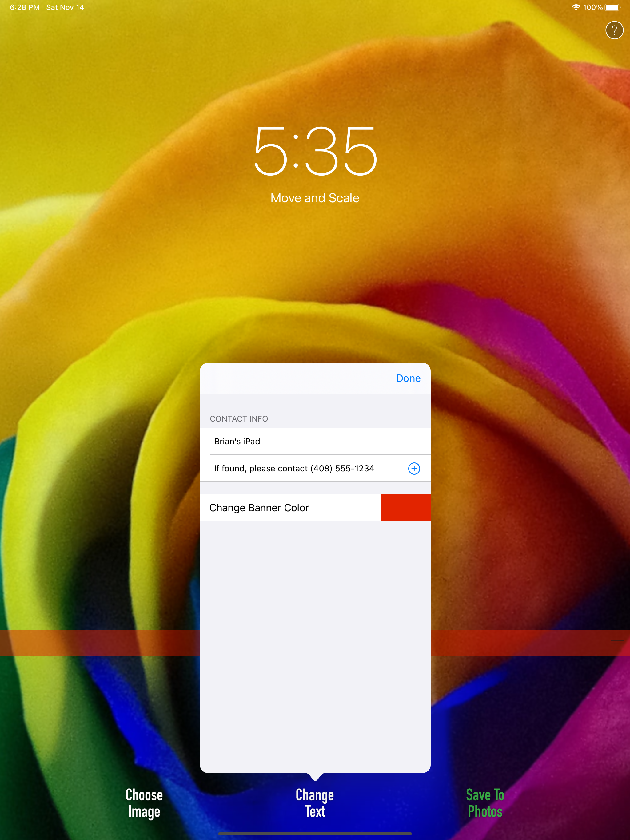Tap the Wi-Fi status icon

576,7
